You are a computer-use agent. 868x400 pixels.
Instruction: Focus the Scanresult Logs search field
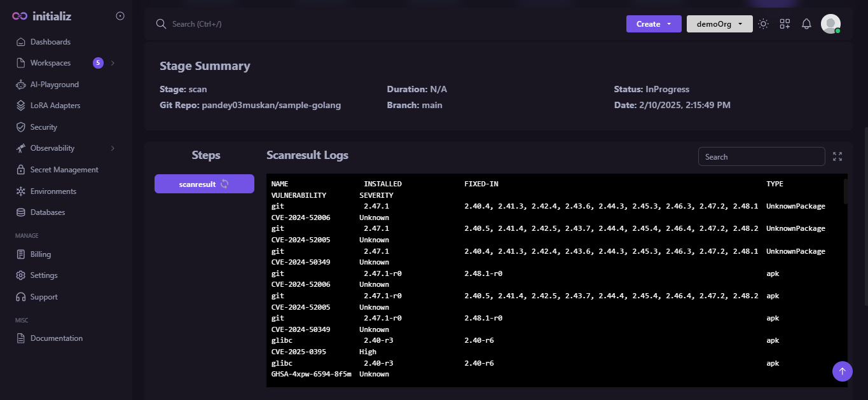(761, 156)
